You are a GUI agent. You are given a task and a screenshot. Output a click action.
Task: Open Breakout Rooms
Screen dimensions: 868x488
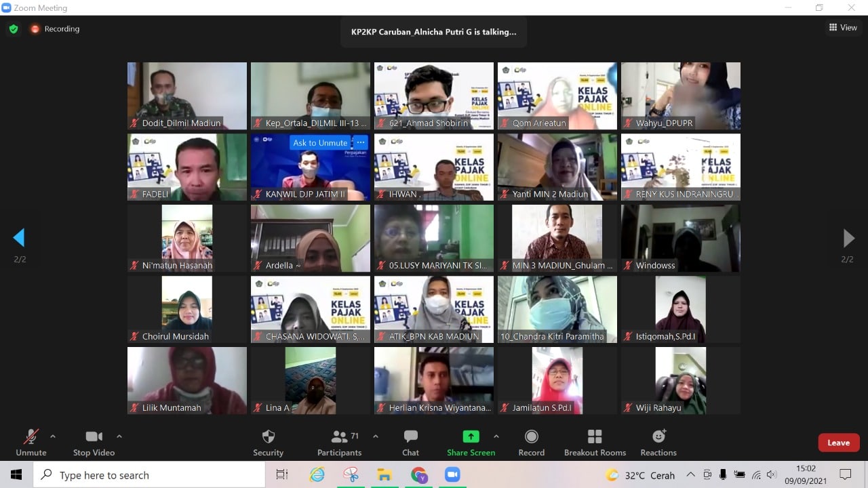pos(595,443)
